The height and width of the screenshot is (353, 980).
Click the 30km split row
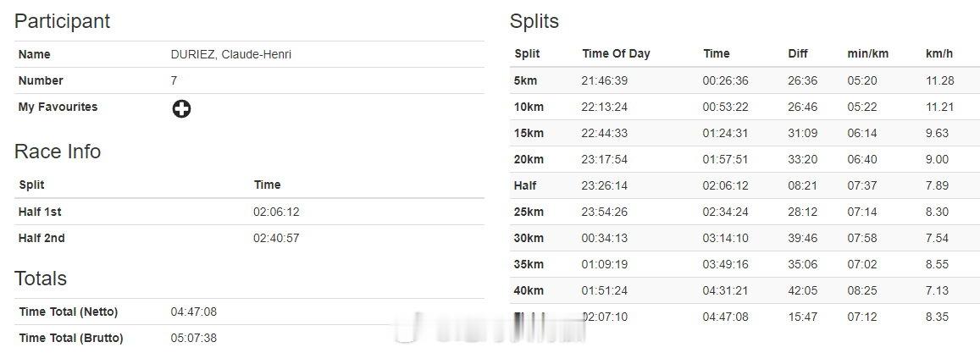[x=745, y=238]
